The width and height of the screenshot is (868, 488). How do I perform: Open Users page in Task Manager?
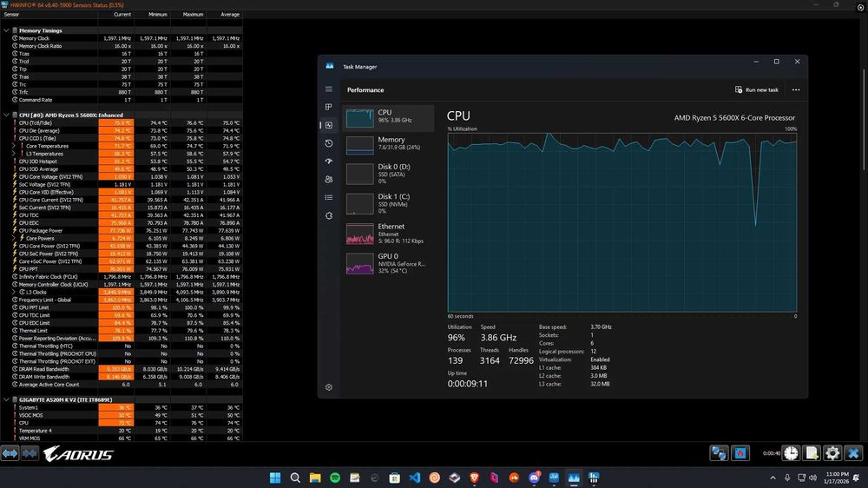pyautogui.click(x=329, y=180)
